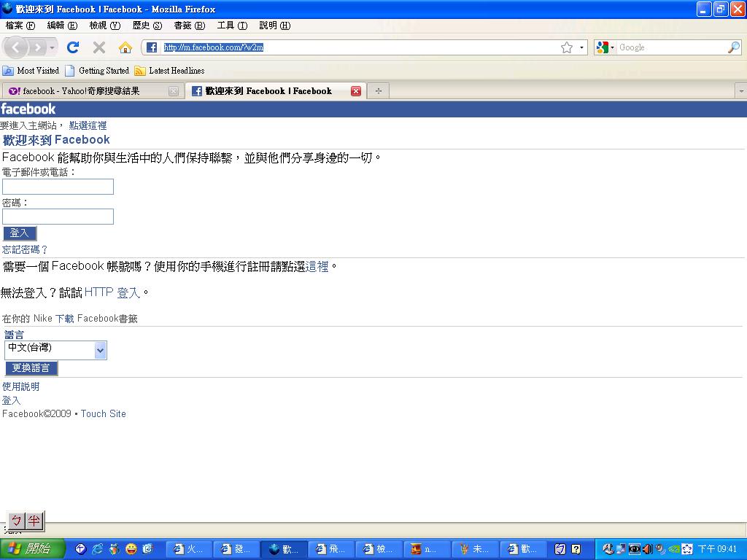Click the 下載 link for Facebook bookmark

click(64, 319)
